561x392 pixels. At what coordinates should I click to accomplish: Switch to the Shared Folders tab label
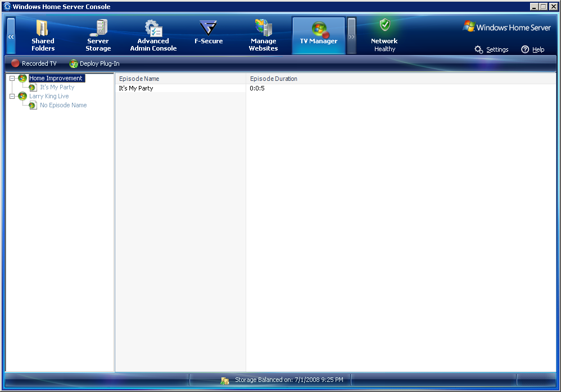click(43, 45)
